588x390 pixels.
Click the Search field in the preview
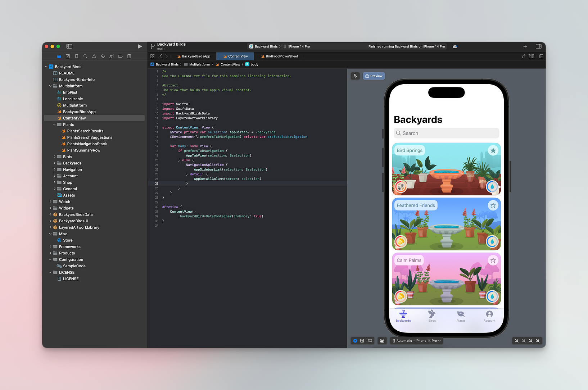coord(446,133)
